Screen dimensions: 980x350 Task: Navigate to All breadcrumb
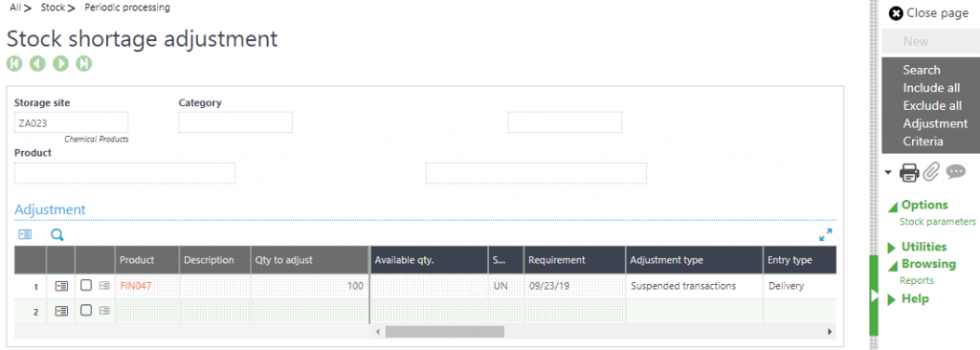click(15, 8)
